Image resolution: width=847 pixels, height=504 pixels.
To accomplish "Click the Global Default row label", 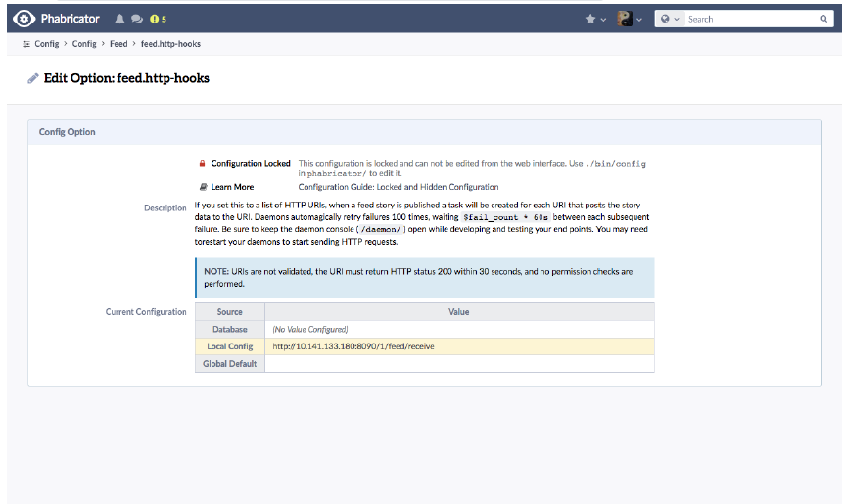I will point(229,364).
